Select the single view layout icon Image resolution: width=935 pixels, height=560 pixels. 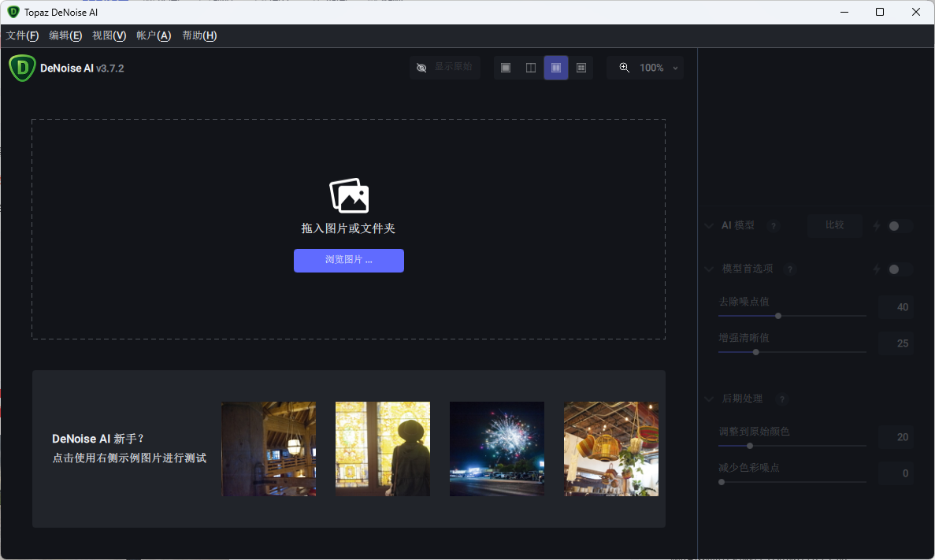[x=506, y=68]
